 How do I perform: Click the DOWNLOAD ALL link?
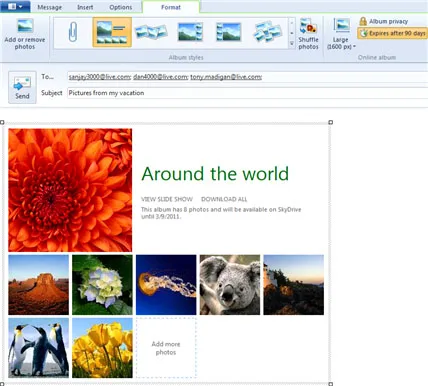pos(224,199)
